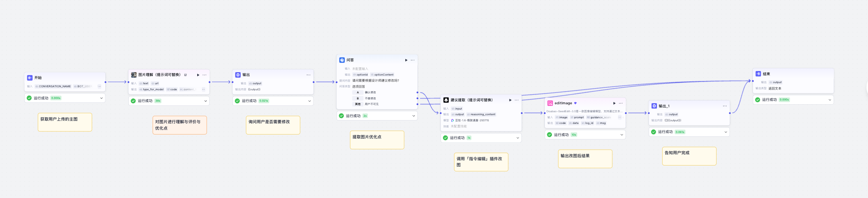Click the guidance_scale input tag in editImage

[599, 118]
